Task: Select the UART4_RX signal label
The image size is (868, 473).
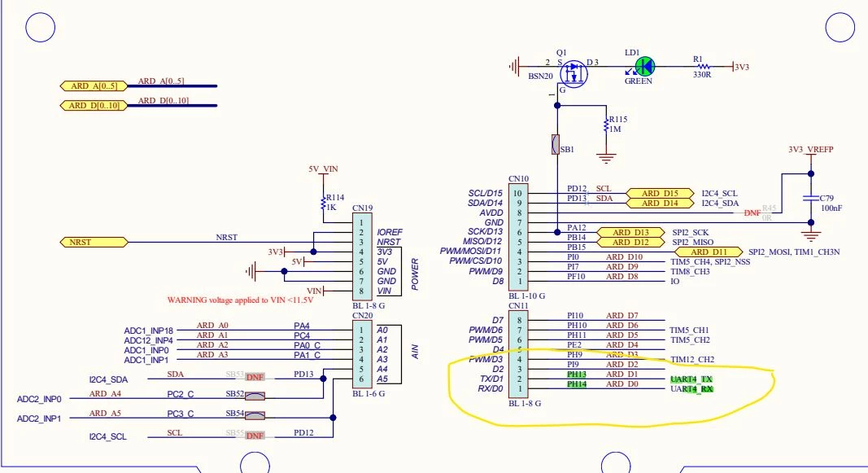Action: coord(691,389)
